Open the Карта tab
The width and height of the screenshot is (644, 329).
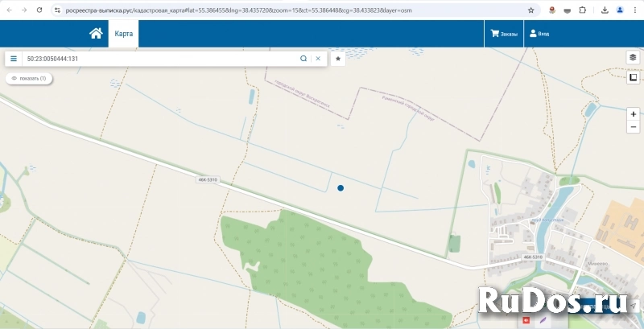(x=123, y=34)
